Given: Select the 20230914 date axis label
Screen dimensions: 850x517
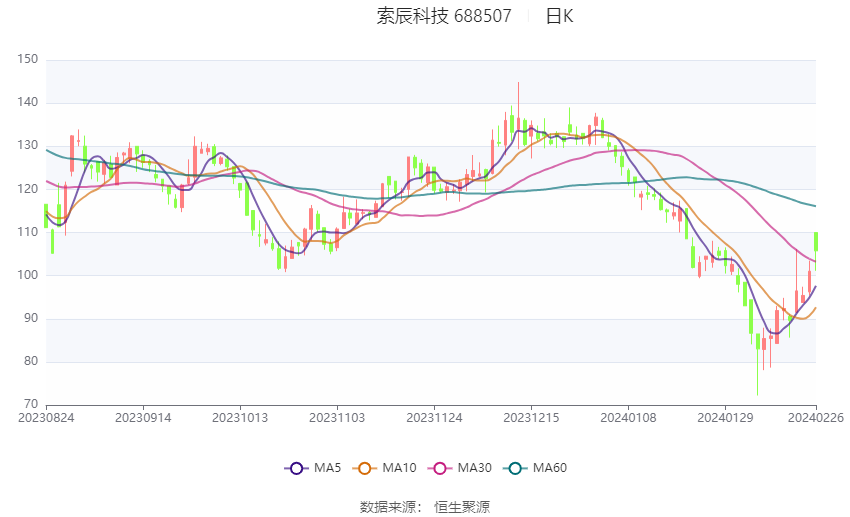Looking at the screenshot, I should 143,418.
